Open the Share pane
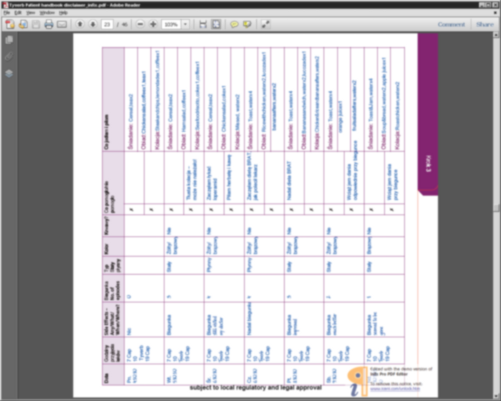This screenshot has width=501, height=401. [485, 24]
